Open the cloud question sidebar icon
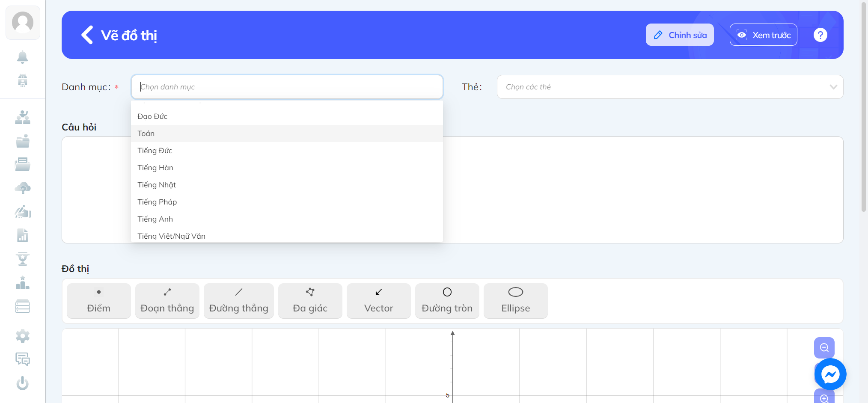868x403 pixels. click(23, 188)
